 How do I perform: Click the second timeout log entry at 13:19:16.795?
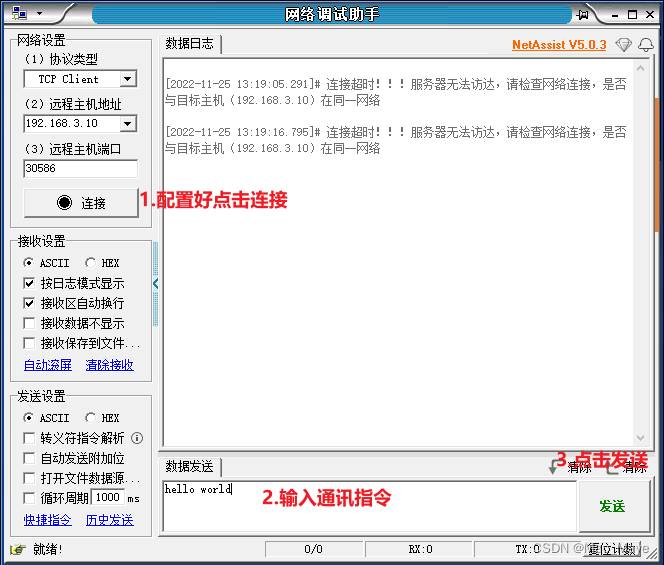click(396, 140)
